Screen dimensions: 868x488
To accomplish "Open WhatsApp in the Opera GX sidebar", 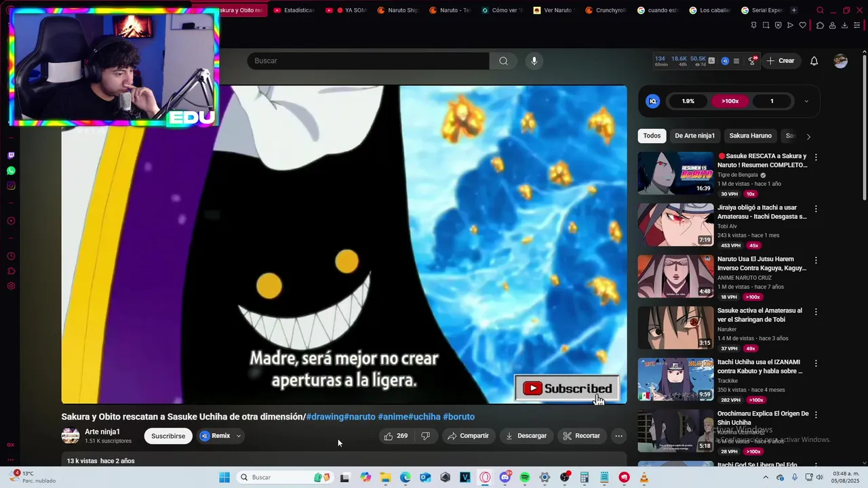I will pyautogui.click(x=11, y=171).
